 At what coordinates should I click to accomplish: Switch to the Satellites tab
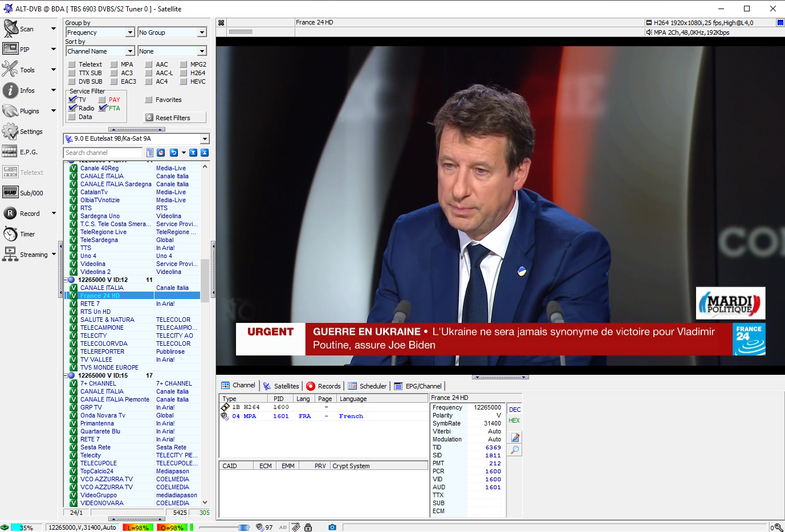280,386
